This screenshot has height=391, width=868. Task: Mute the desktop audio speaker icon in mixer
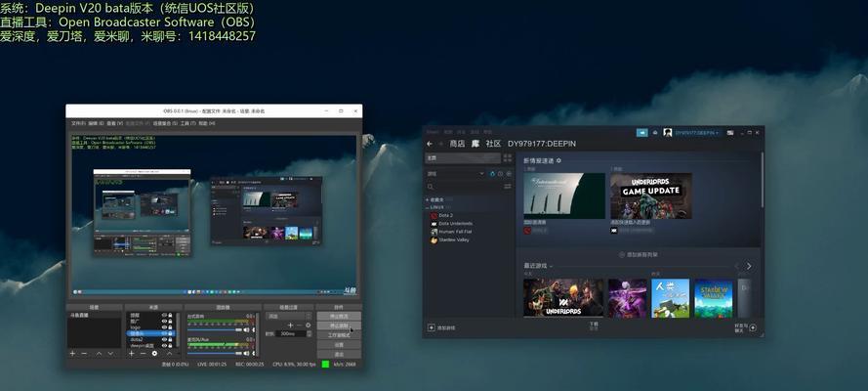[x=246, y=330]
